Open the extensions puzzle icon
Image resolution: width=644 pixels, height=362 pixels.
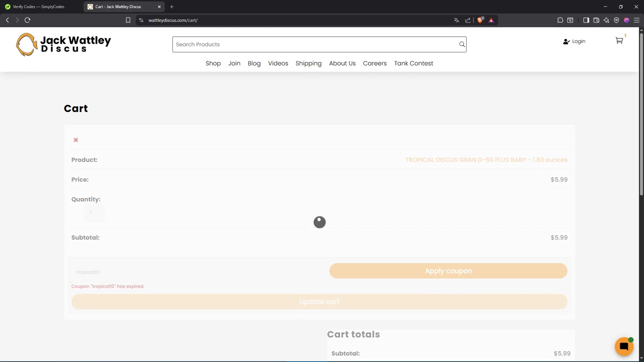(560, 20)
